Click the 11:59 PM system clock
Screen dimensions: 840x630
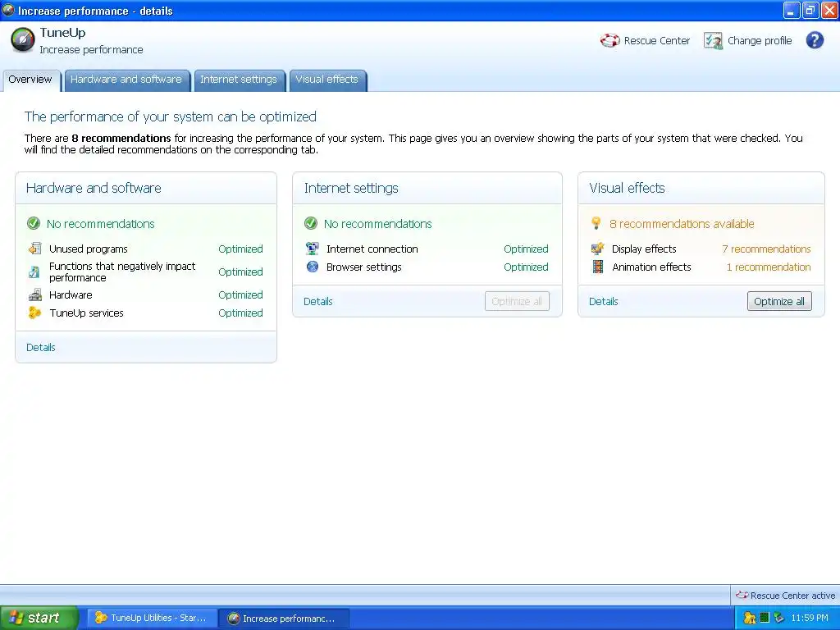(810, 618)
